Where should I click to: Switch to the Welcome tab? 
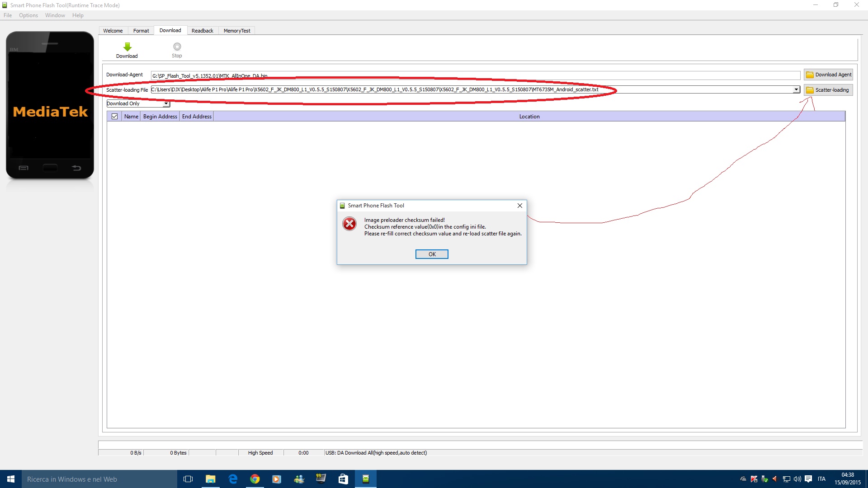pos(113,31)
